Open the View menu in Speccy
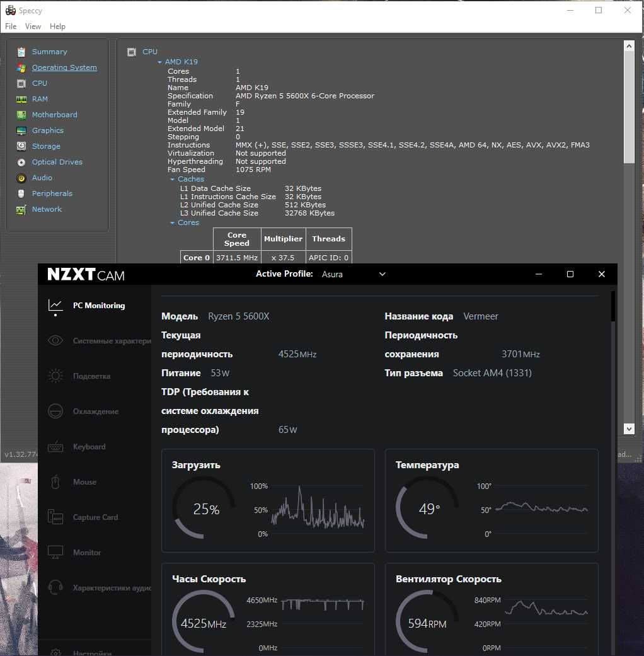Screen dimensions: 644x656 (x=33, y=26)
